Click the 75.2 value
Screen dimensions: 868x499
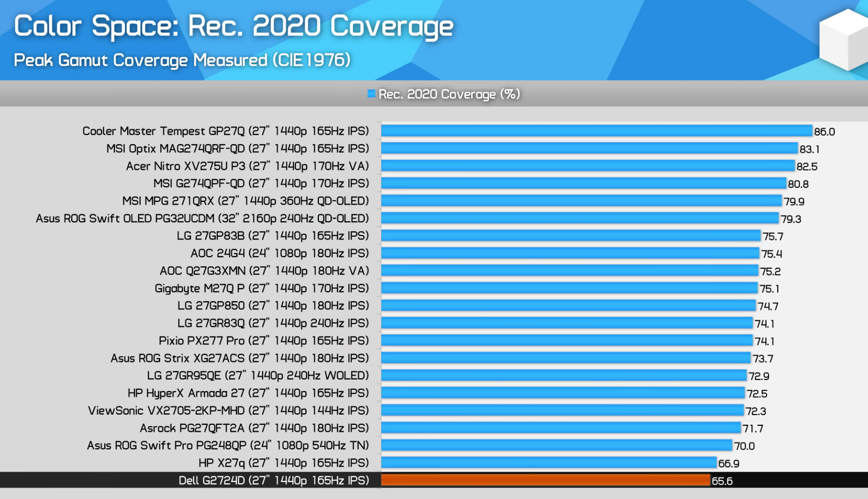click(x=770, y=272)
